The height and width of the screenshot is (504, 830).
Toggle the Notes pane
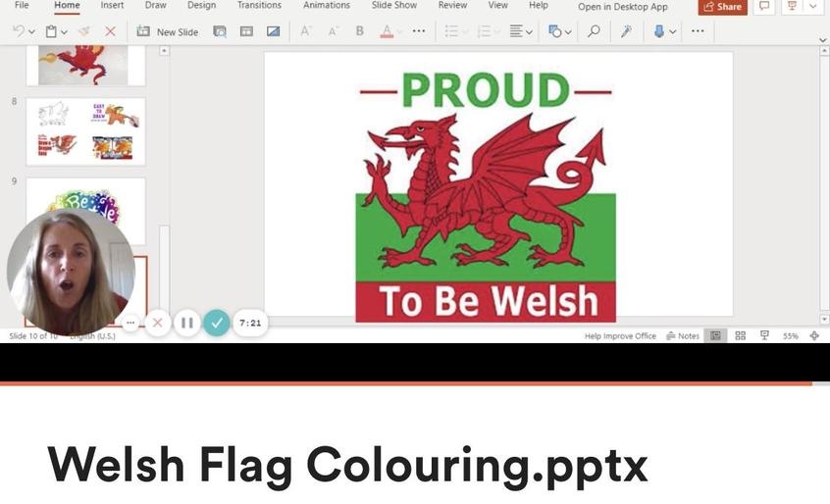click(x=683, y=335)
